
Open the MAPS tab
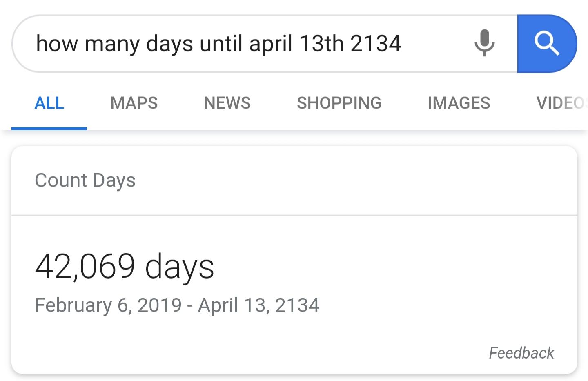pyautogui.click(x=134, y=103)
